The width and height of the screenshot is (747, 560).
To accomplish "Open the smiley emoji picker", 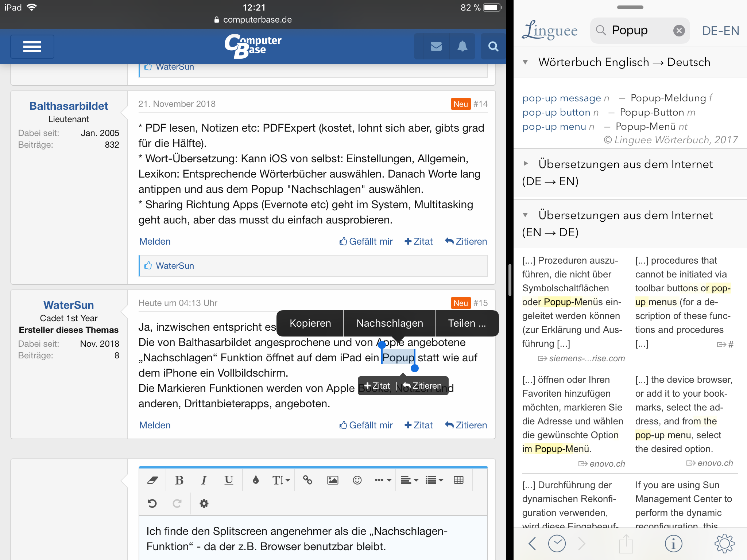I will (x=357, y=480).
